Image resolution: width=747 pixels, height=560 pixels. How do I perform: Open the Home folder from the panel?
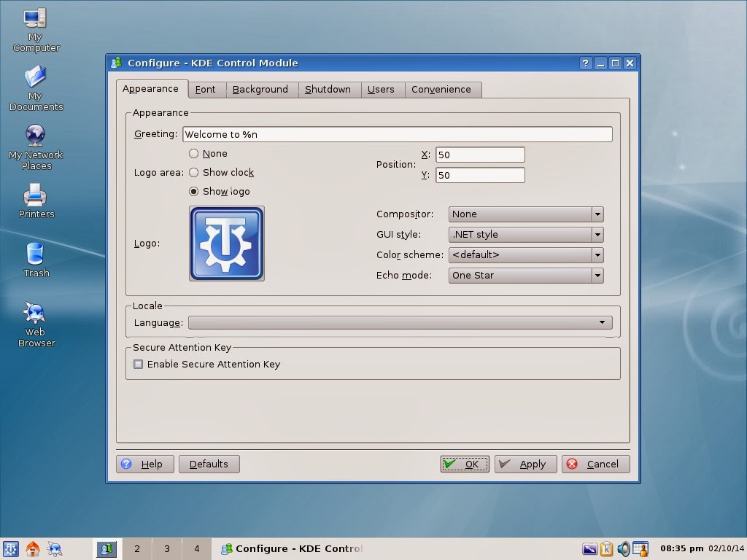point(32,548)
